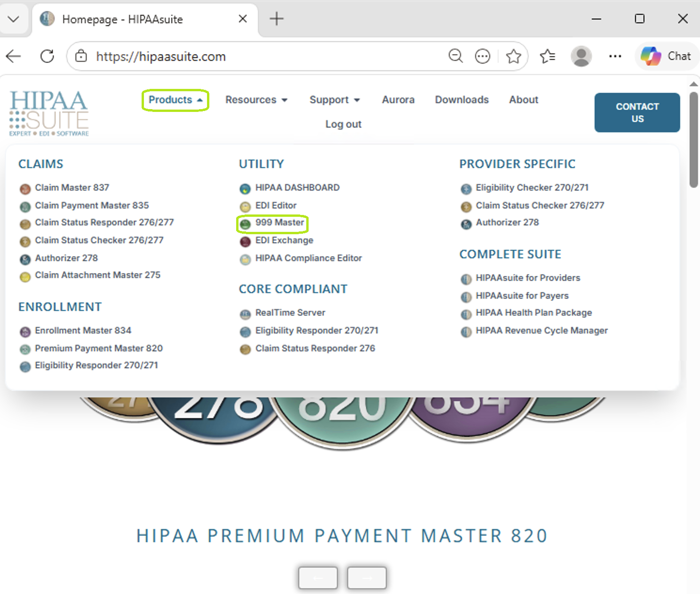Collapse the Products dropdown menu

(x=175, y=100)
